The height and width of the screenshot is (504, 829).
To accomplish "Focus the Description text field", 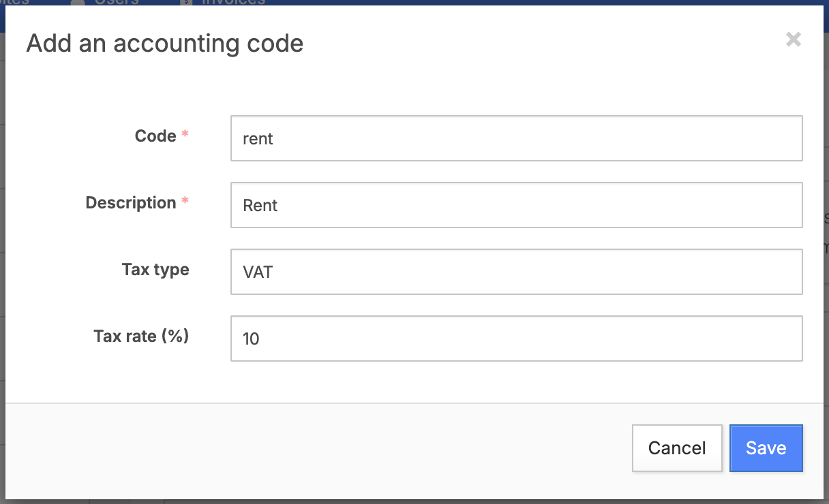I will pyautogui.click(x=516, y=205).
